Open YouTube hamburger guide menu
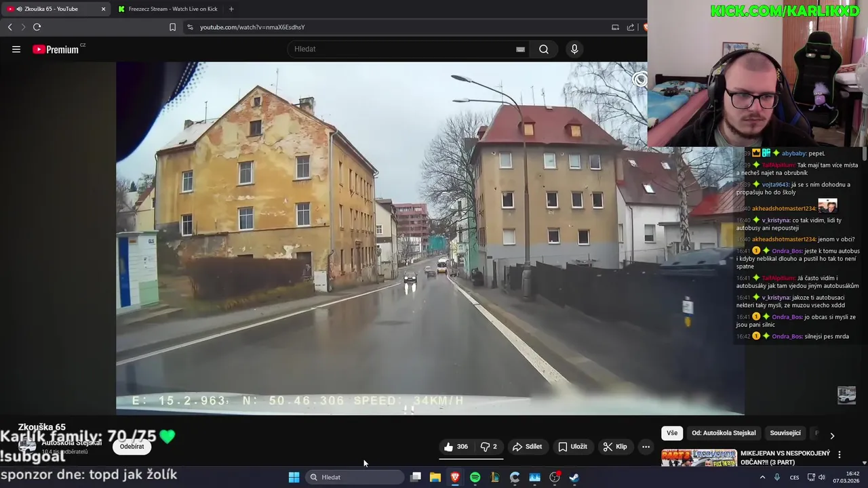868x488 pixels. [16, 49]
